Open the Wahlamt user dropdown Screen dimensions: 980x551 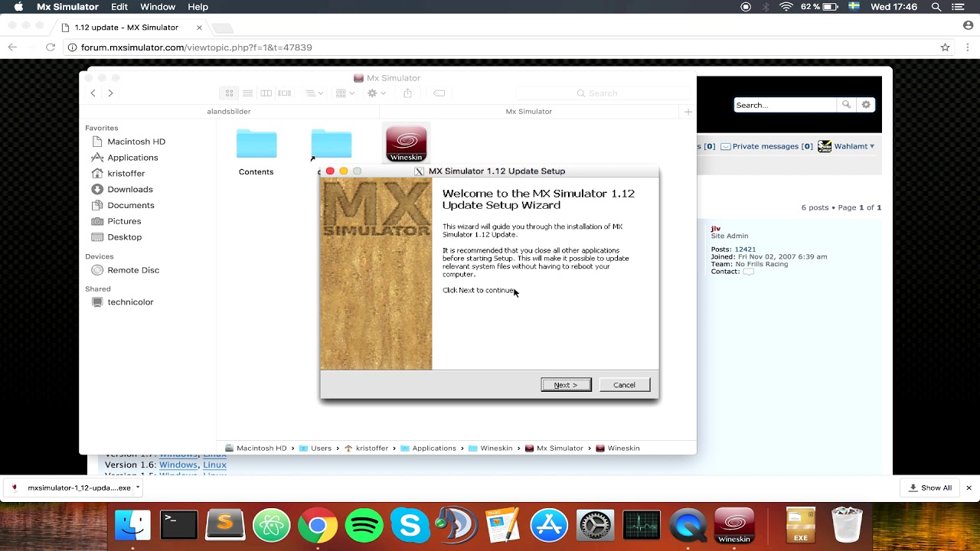pos(854,146)
